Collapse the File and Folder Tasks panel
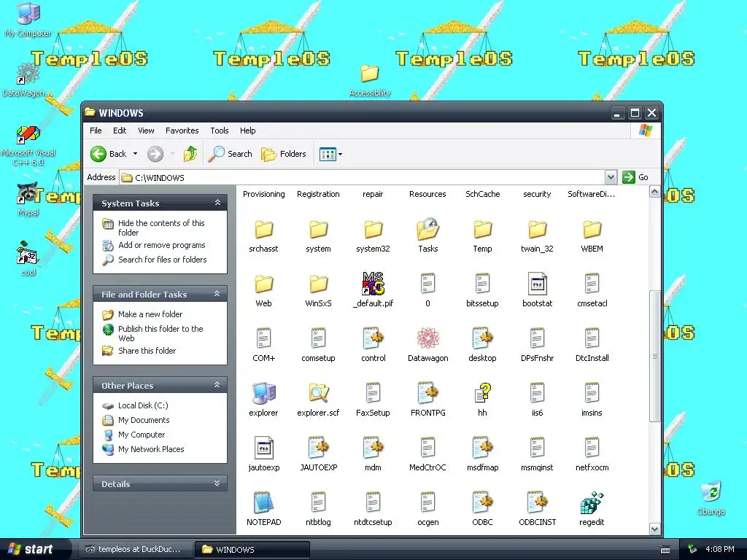 point(217,294)
